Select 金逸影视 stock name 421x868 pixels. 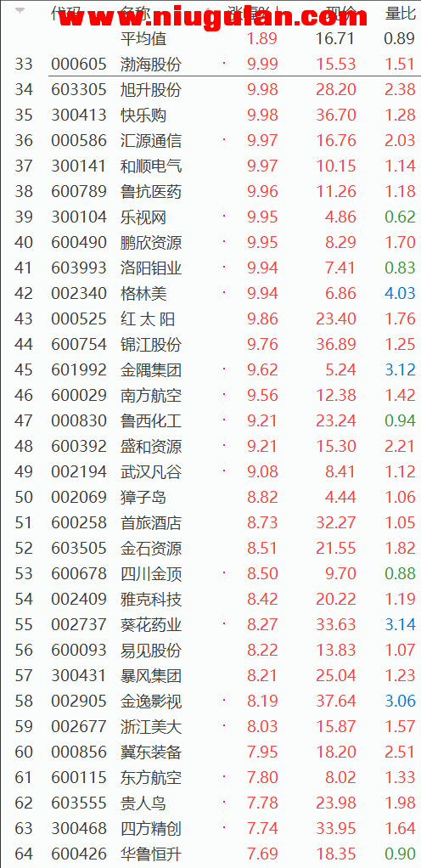(151, 701)
